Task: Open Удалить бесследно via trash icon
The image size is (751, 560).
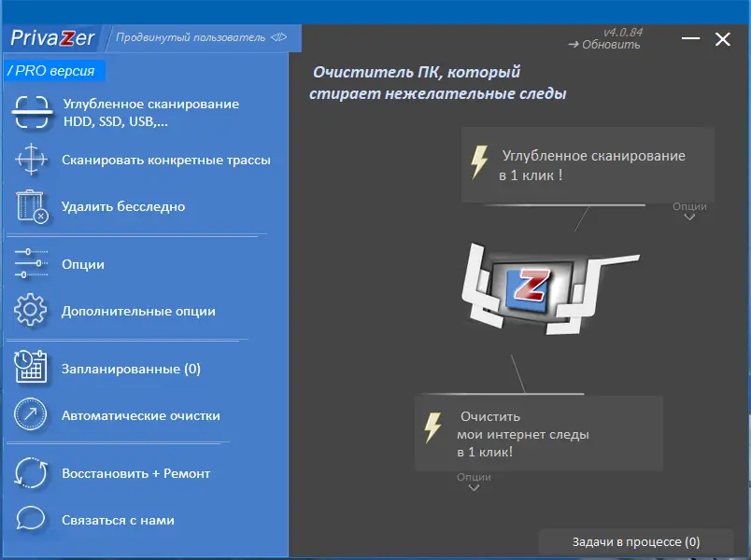Action: (x=30, y=207)
